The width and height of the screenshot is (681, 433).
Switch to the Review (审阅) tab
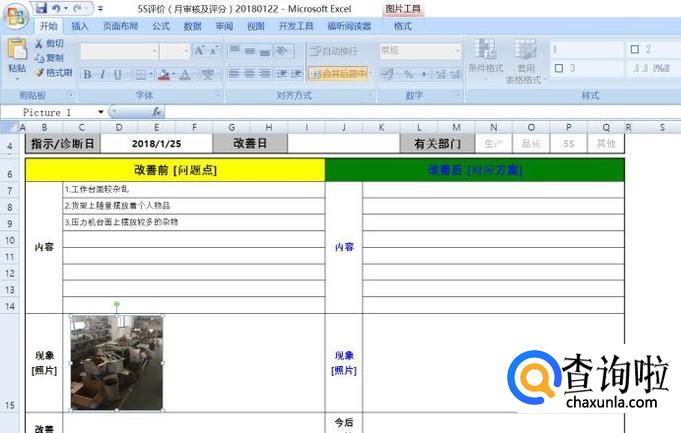pos(224,26)
